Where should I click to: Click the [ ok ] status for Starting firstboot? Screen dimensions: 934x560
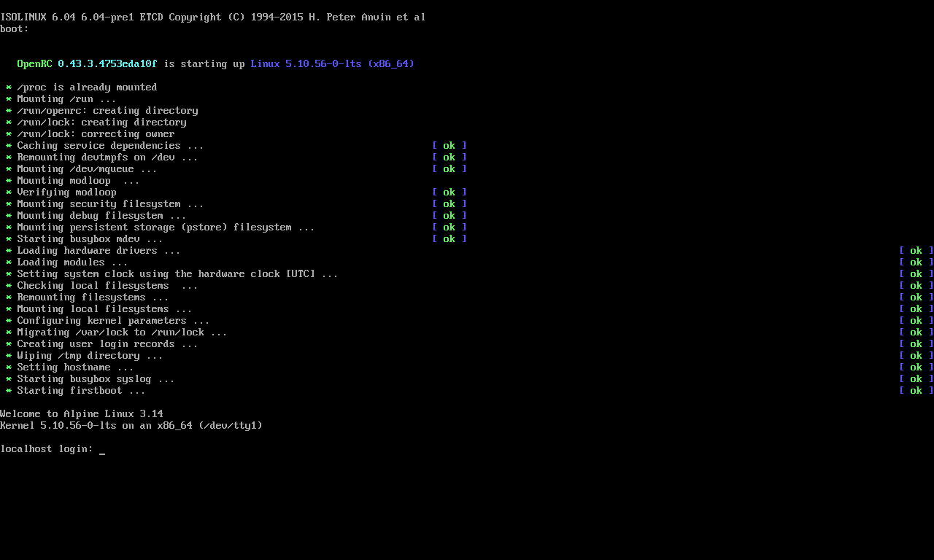point(916,390)
